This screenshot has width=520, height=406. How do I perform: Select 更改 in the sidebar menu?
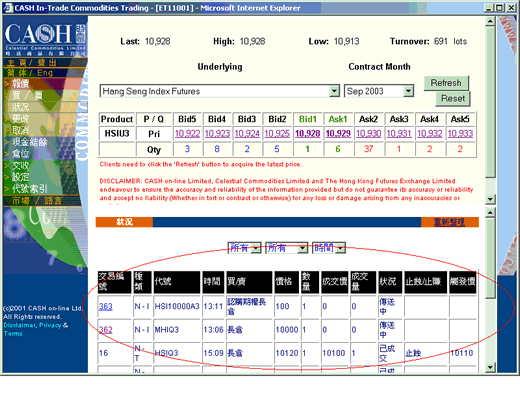pos(21,119)
